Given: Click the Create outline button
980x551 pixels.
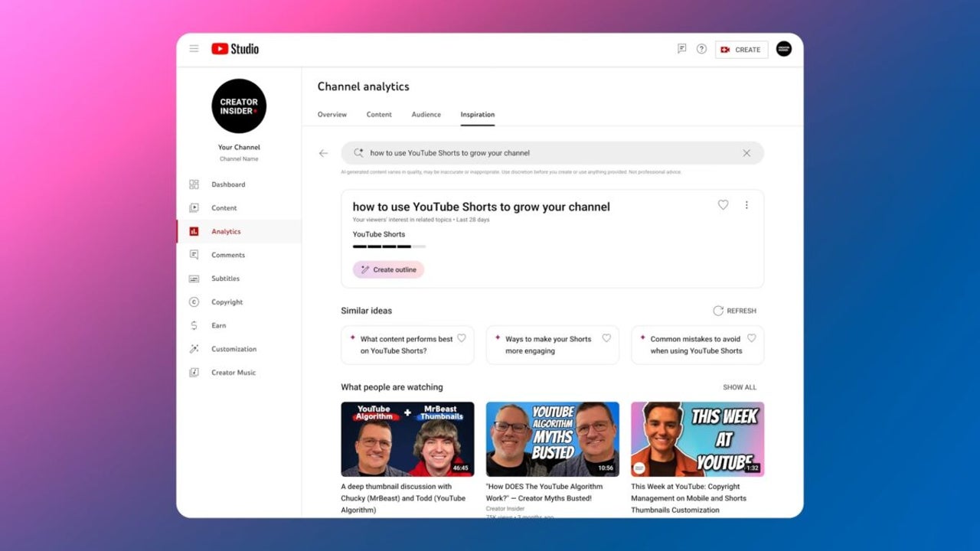Looking at the screenshot, I should [388, 269].
